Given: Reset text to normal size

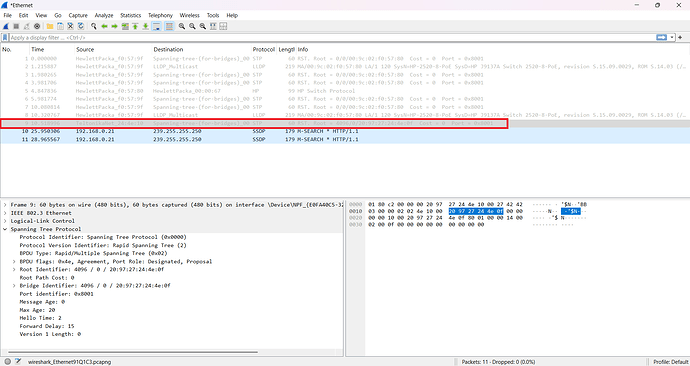Looking at the screenshot, I should click(x=203, y=26).
